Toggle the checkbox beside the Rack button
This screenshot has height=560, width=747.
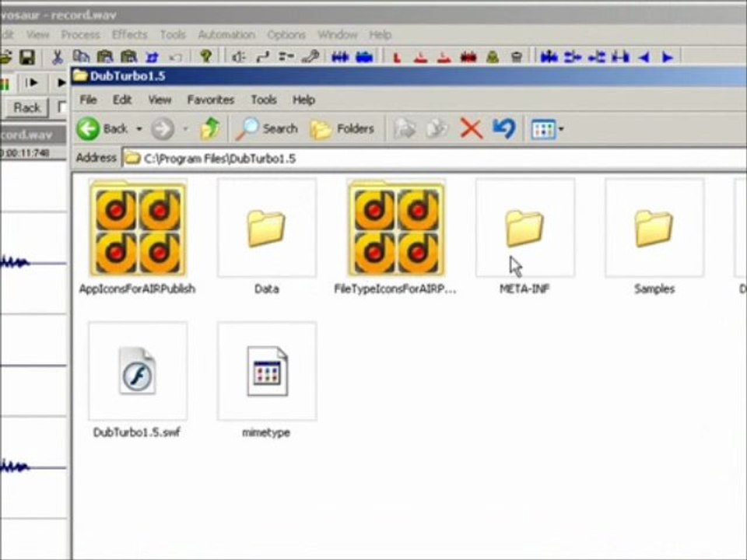(62, 107)
